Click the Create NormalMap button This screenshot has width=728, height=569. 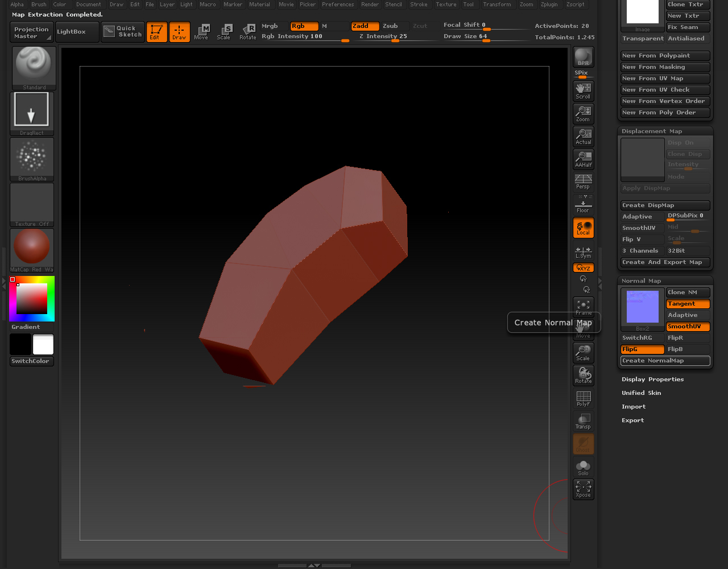coord(665,361)
